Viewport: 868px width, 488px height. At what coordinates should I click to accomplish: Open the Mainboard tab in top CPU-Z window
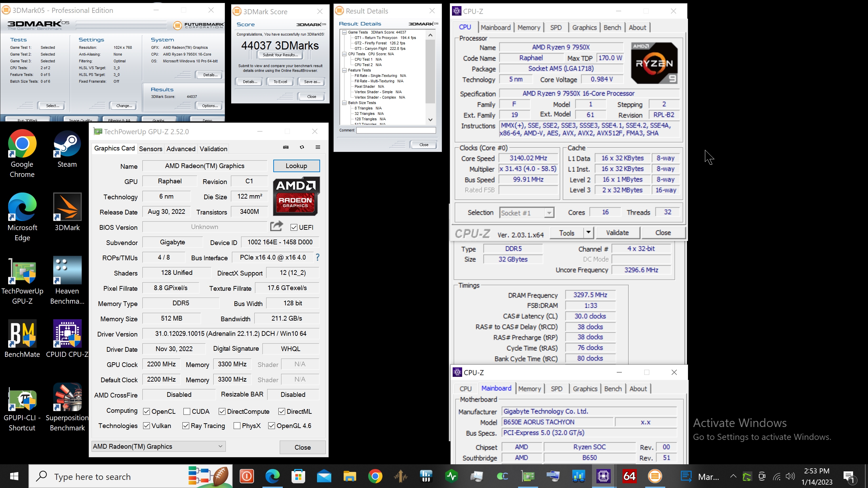[495, 27]
